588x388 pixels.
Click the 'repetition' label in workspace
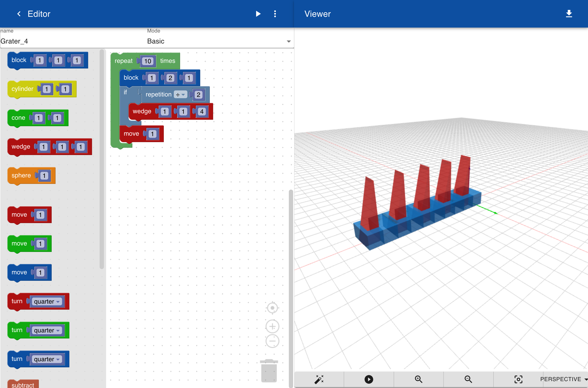[158, 95]
